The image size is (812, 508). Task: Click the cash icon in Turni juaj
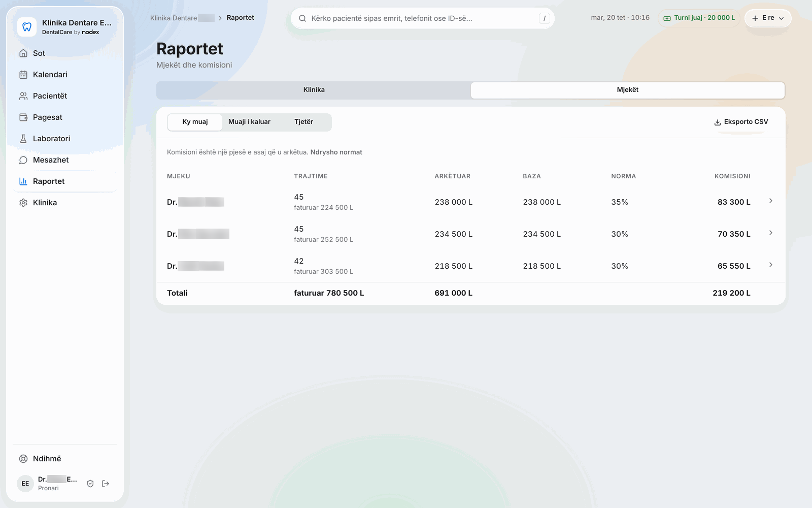tap(667, 18)
